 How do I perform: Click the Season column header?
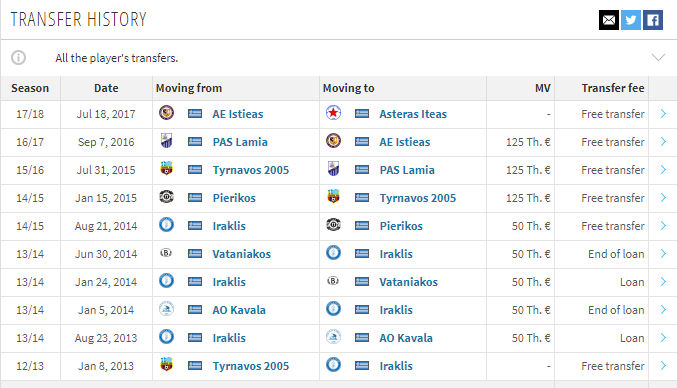click(30, 88)
